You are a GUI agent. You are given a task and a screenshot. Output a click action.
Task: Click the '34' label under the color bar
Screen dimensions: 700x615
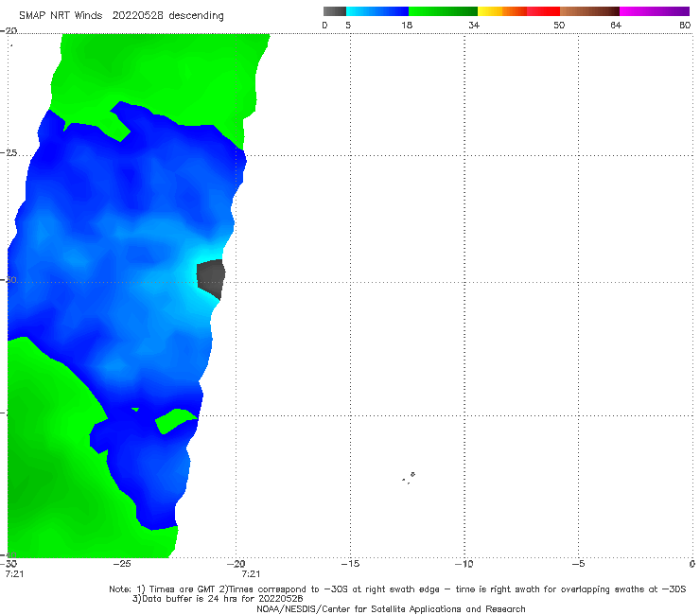click(474, 26)
